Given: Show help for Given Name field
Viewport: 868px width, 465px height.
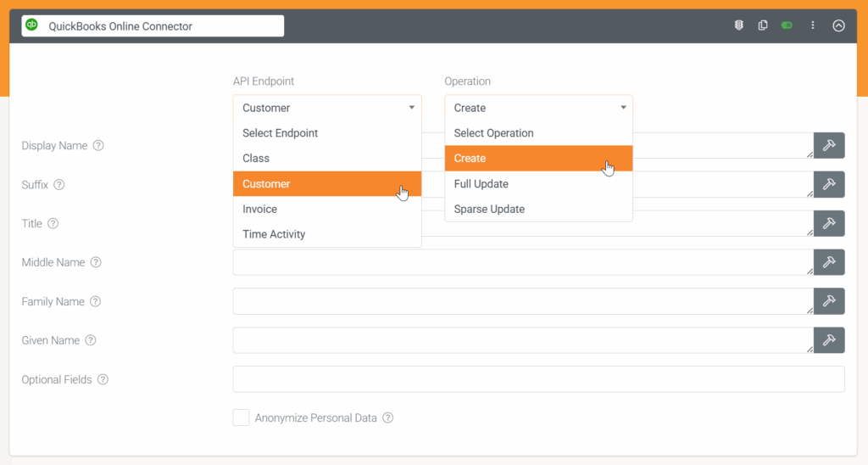Looking at the screenshot, I should pyautogui.click(x=90, y=340).
